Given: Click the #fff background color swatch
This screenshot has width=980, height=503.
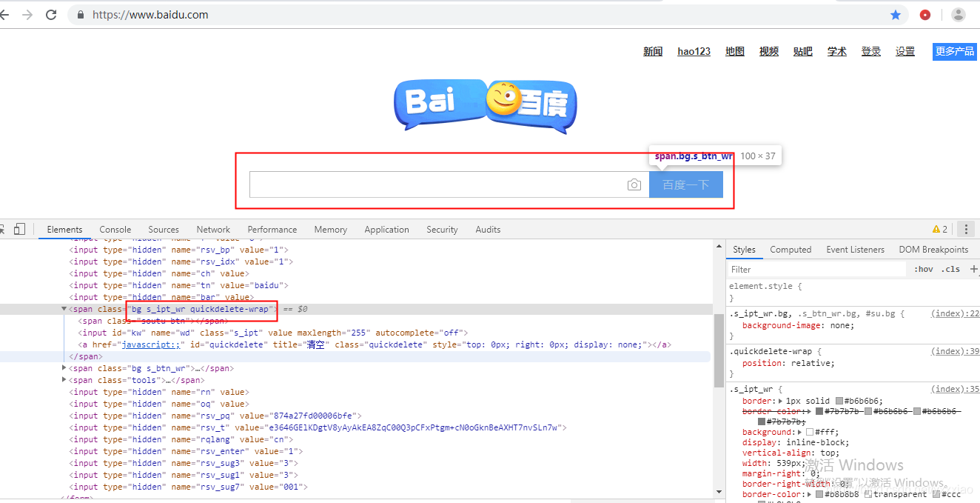Looking at the screenshot, I should click(x=810, y=432).
